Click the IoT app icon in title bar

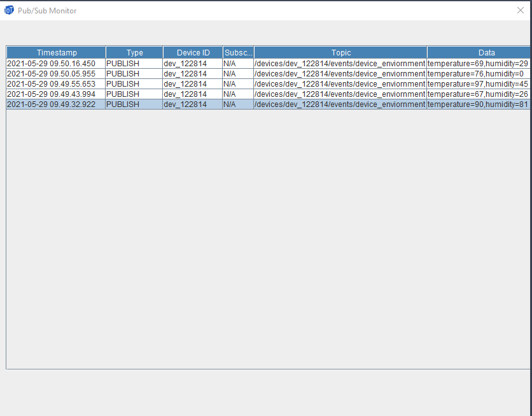coord(9,10)
